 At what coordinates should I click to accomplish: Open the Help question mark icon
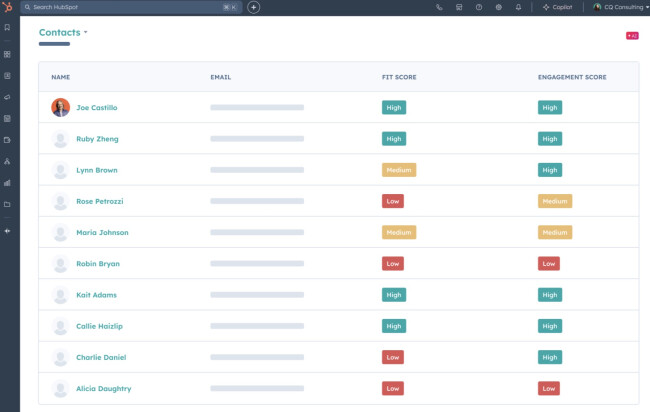coord(479,7)
